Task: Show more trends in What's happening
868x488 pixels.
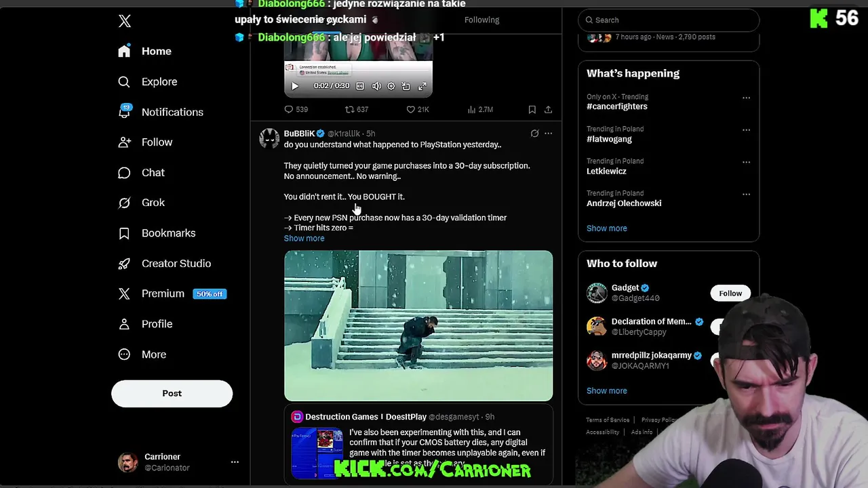Action: [606, 228]
